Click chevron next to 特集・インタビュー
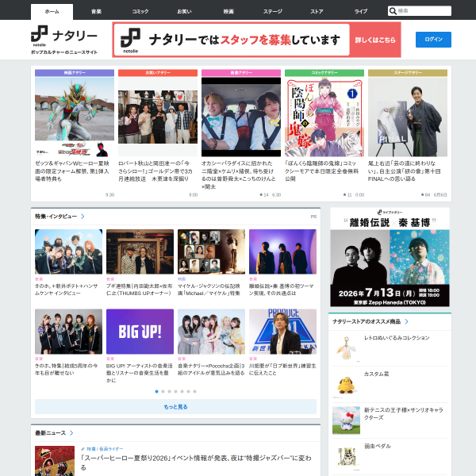This screenshot has height=476, width=476. point(83,217)
